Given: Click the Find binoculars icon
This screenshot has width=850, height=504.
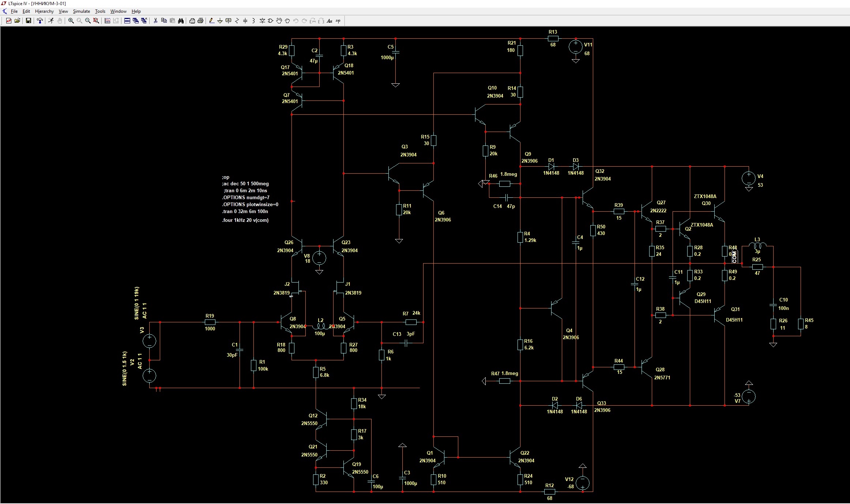Looking at the screenshot, I should click(x=181, y=21).
